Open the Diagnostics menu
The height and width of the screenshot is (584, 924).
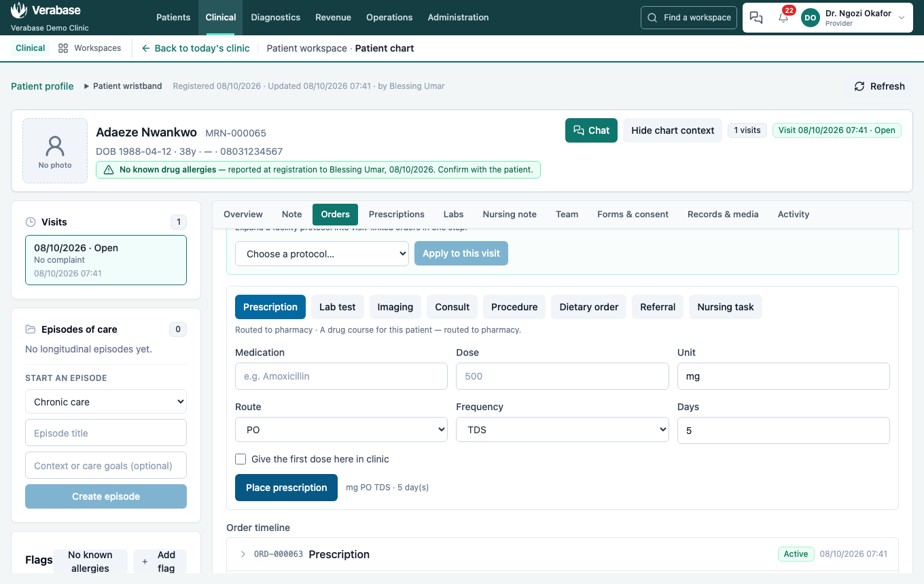pyautogui.click(x=275, y=18)
